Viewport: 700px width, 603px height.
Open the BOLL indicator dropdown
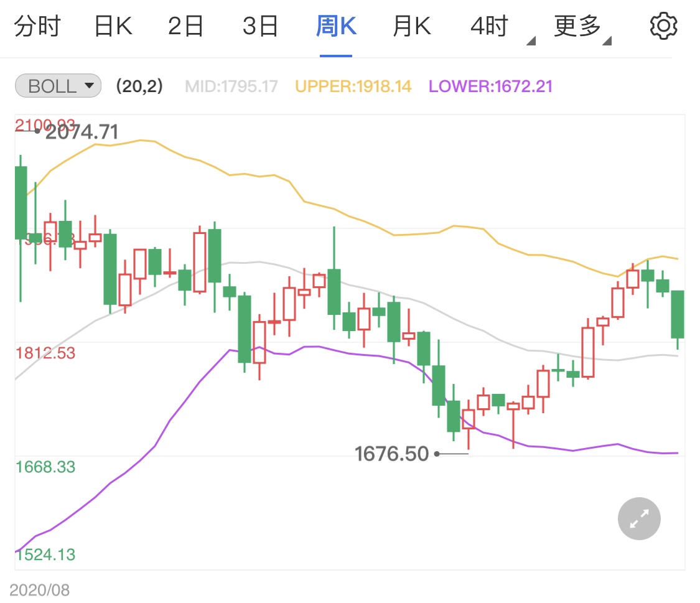point(58,86)
